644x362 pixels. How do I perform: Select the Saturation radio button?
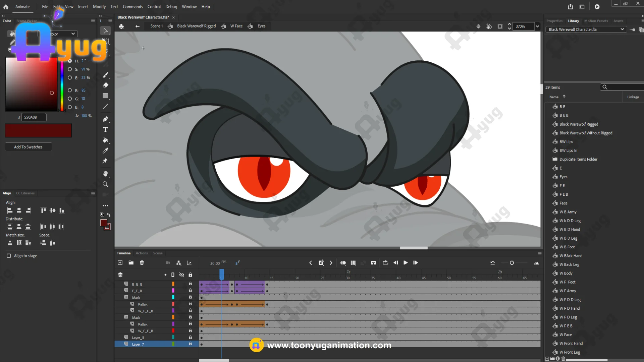(70, 69)
